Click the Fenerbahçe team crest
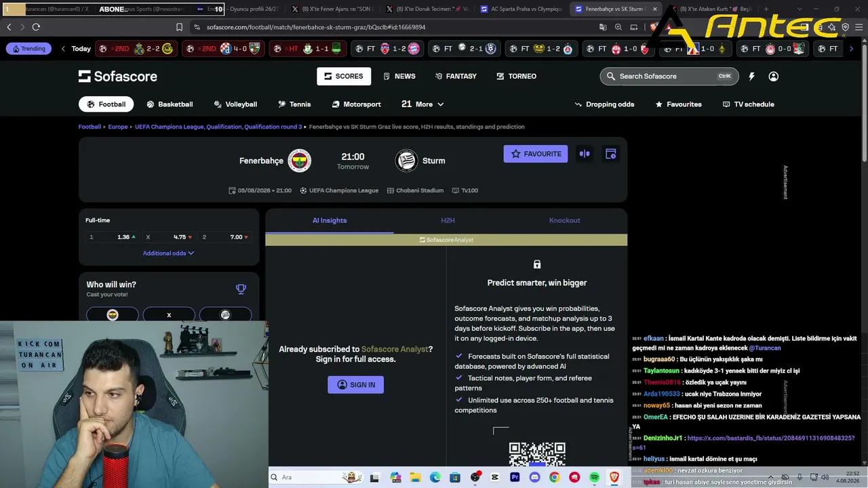The height and width of the screenshot is (488, 868). [x=299, y=161]
